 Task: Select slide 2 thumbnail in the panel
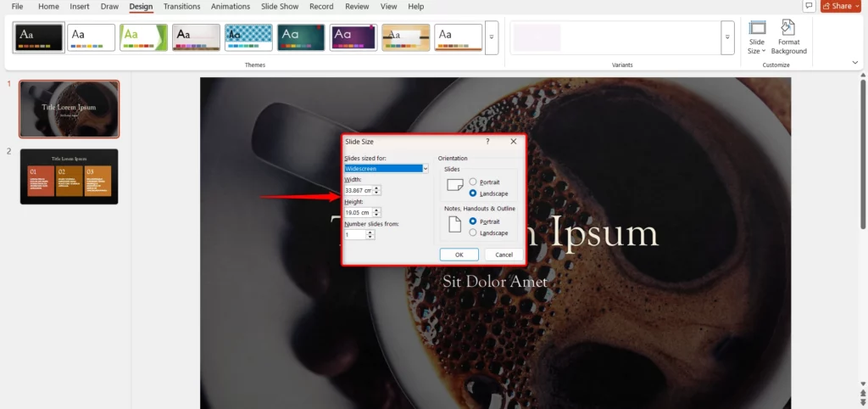click(x=70, y=176)
